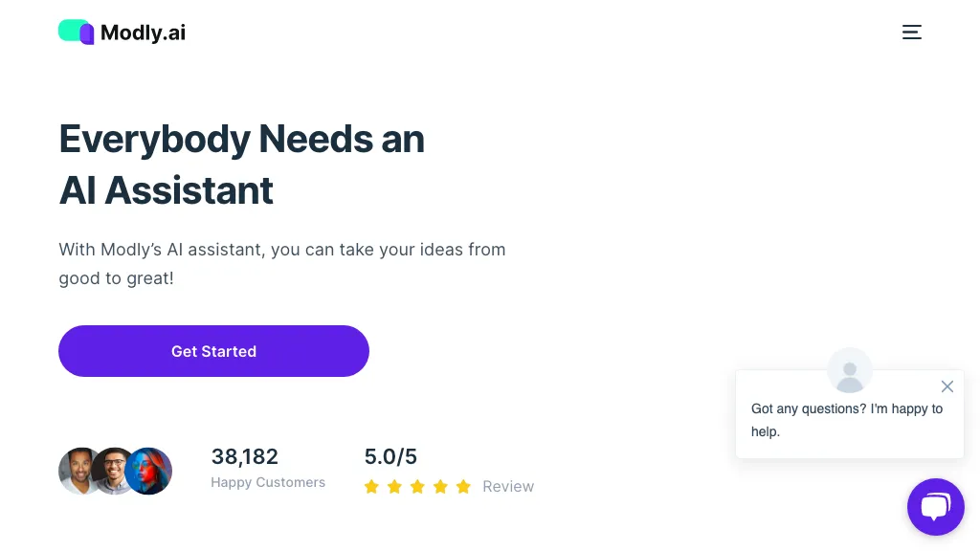Click the middle customer avatar with glasses
The image size is (980, 551).
coord(114,471)
